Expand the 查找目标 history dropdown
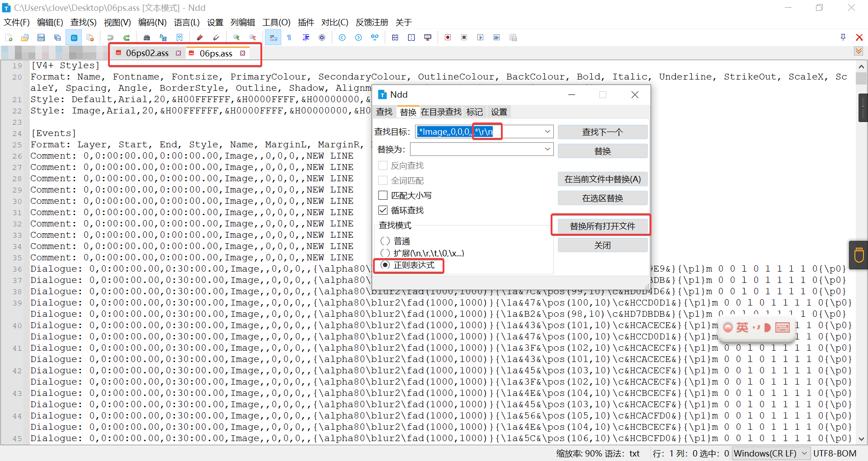 pyautogui.click(x=547, y=132)
